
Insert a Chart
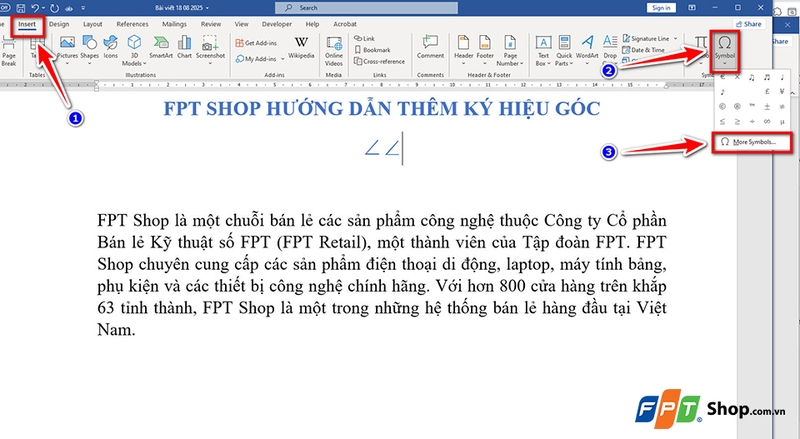pos(184,48)
